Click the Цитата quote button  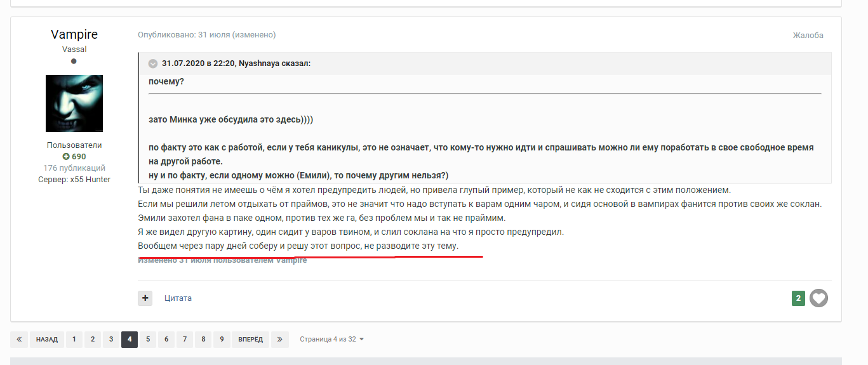coord(178,298)
